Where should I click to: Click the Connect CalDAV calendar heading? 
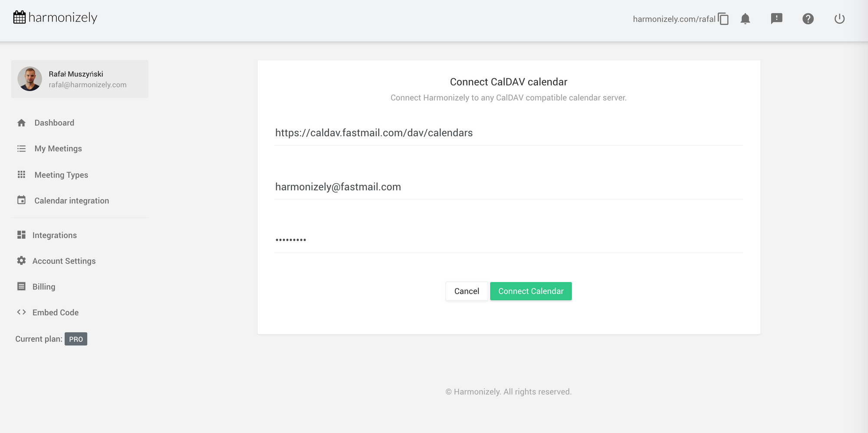[509, 82]
